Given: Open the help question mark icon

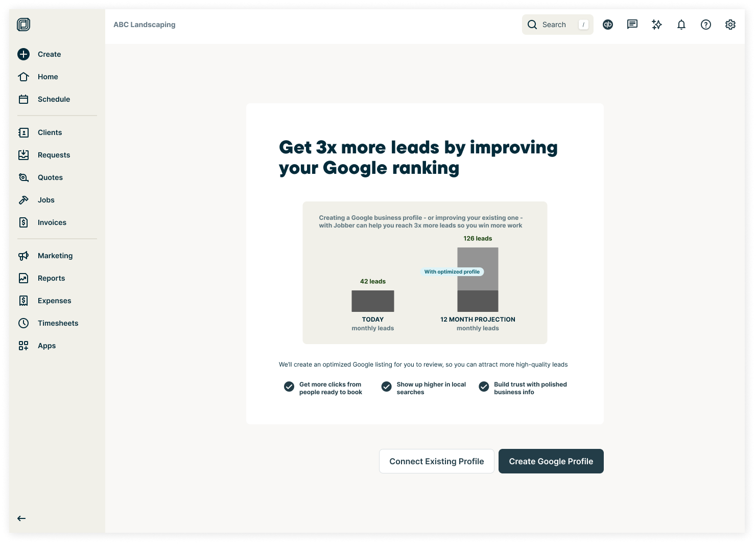Looking at the screenshot, I should 705,25.
